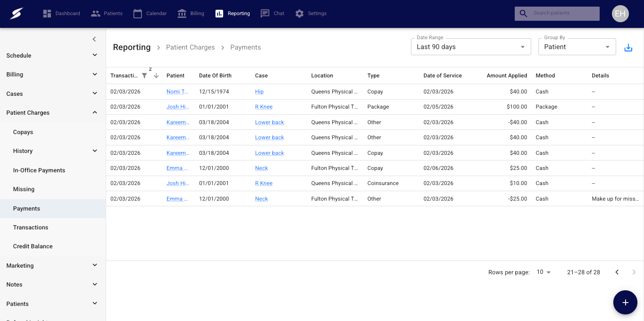Click the sort arrow on Transaction column
Screen dimensions: 644x321
(x=156, y=76)
